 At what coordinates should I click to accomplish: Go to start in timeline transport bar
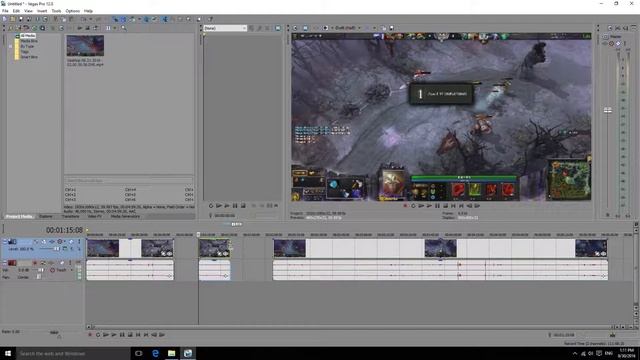138,335
